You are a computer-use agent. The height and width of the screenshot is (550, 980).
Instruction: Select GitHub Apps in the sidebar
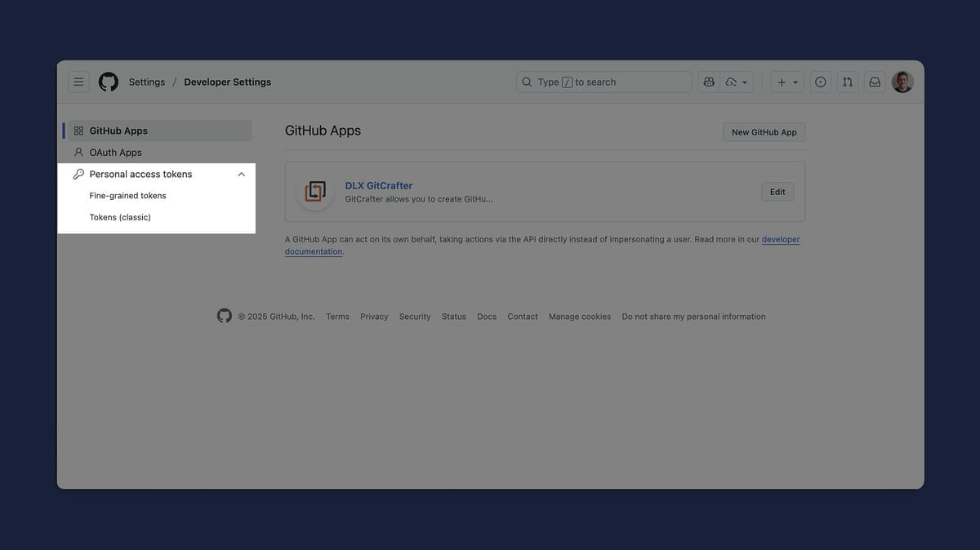118,131
